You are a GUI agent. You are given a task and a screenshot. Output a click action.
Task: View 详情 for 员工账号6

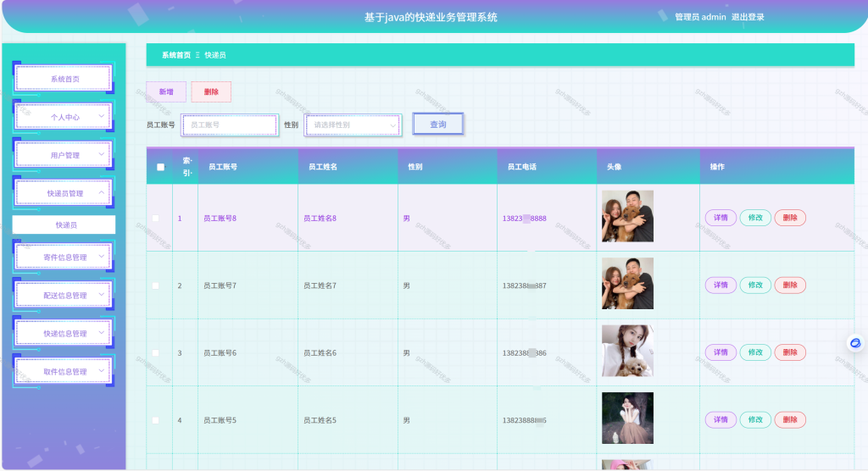click(721, 352)
